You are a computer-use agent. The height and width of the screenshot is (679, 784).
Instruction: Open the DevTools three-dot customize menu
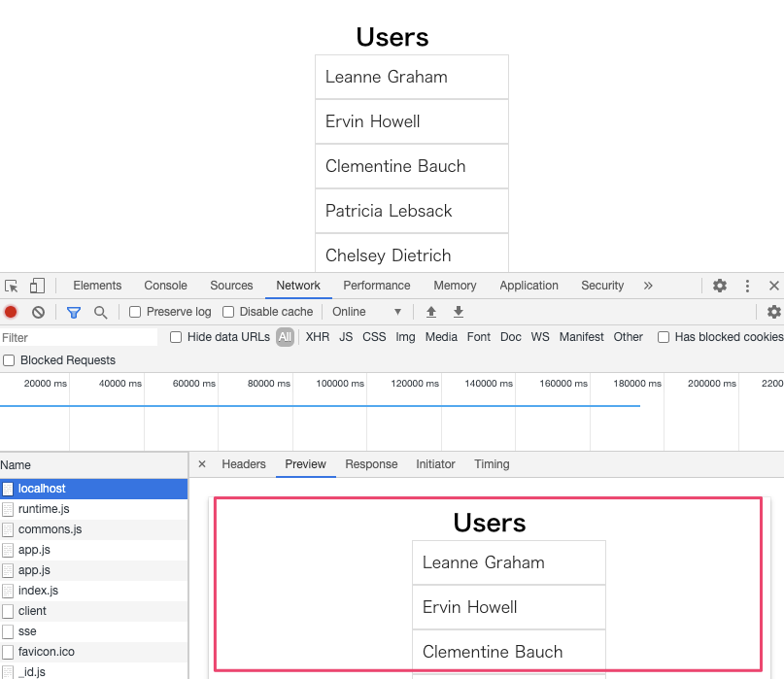click(747, 286)
